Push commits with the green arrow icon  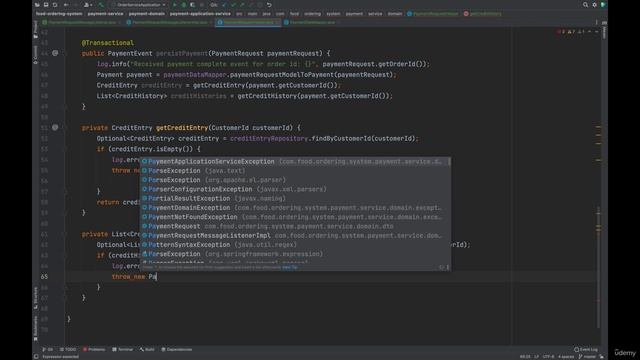[x=242, y=5]
